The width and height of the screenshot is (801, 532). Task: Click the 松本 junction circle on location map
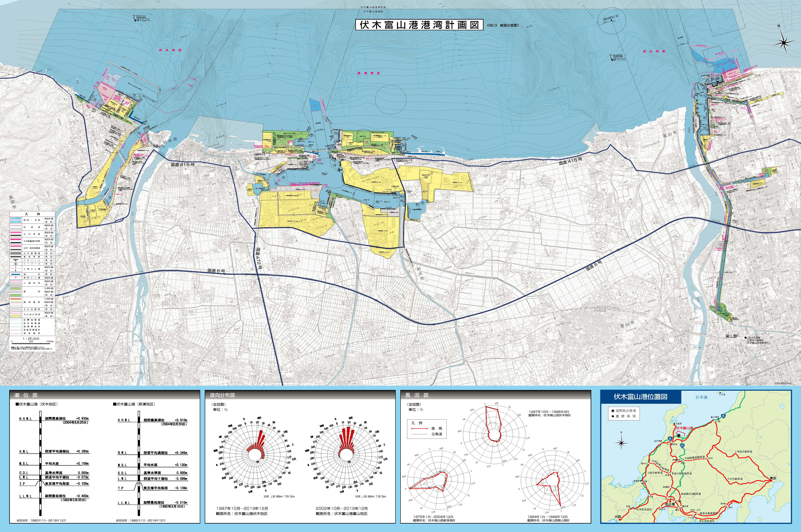pyautogui.click(x=707, y=458)
